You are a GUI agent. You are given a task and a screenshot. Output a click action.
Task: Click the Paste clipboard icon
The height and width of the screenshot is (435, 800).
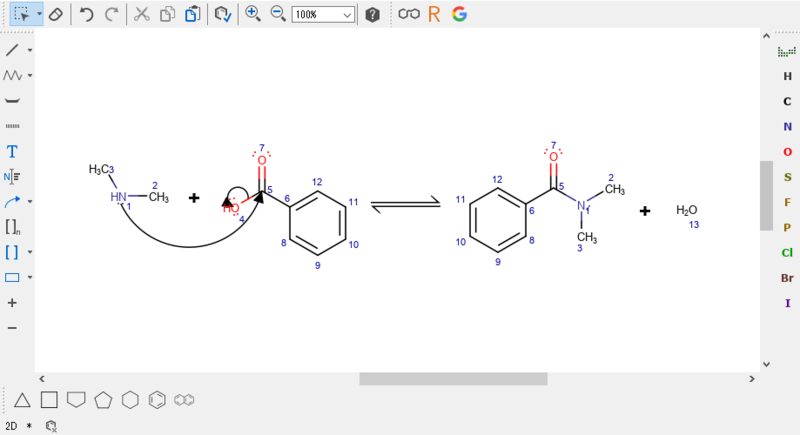tap(192, 14)
